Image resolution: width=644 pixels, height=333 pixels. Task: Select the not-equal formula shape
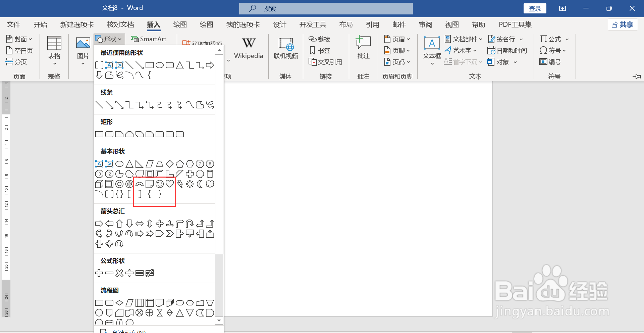pyautogui.click(x=150, y=273)
